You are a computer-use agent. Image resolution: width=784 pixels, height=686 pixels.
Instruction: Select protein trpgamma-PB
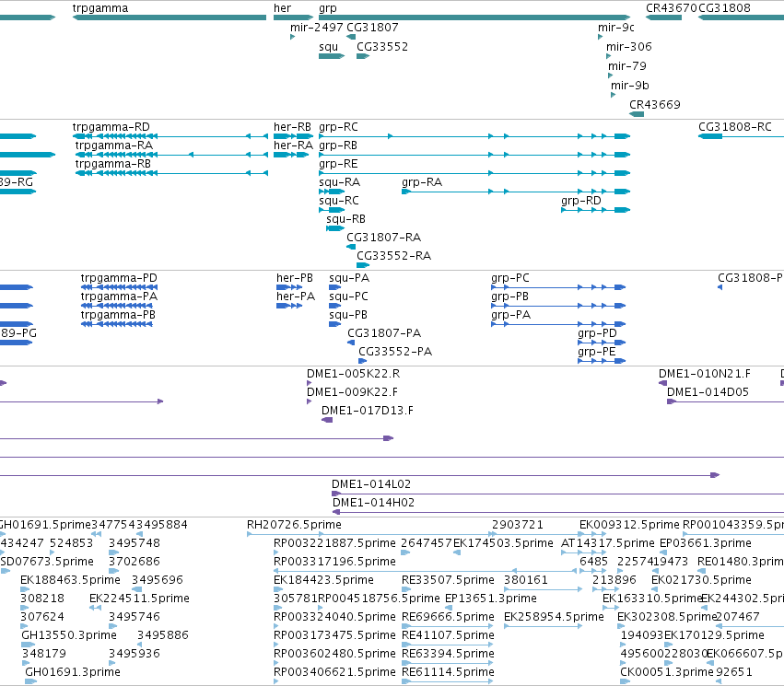116,324
